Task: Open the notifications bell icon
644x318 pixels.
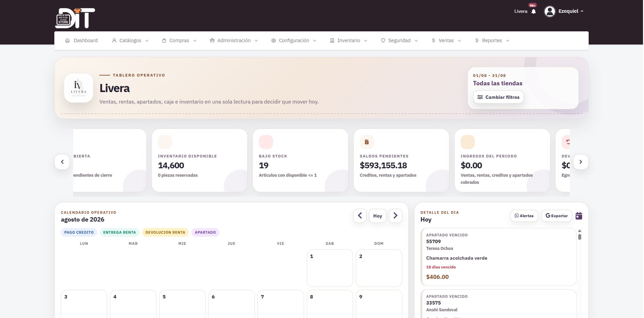Action: click(534, 11)
